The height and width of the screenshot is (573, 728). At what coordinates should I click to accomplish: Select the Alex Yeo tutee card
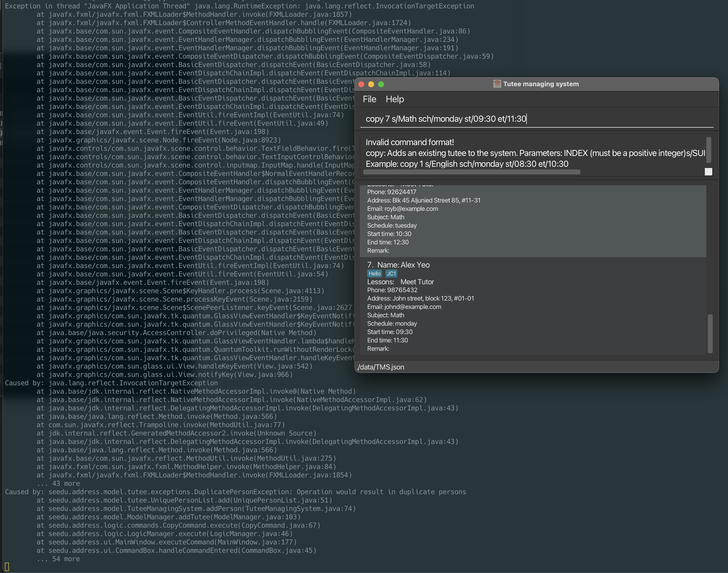coord(537,305)
